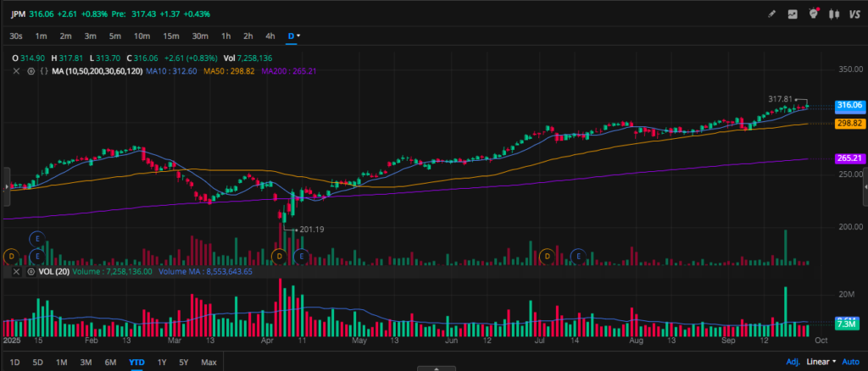Open the MA indicator code braces icon
This screenshot has width=868, height=371.
(x=42, y=71)
